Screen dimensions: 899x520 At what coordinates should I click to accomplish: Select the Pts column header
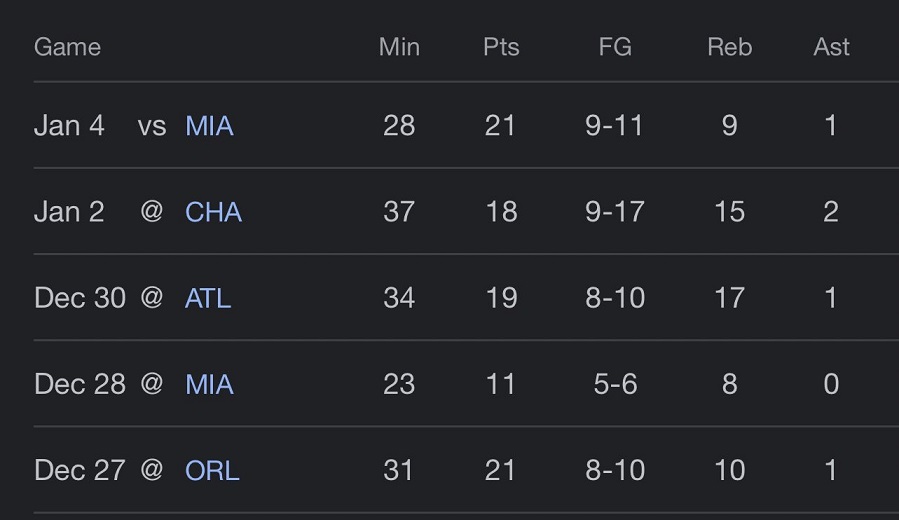pyautogui.click(x=501, y=47)
